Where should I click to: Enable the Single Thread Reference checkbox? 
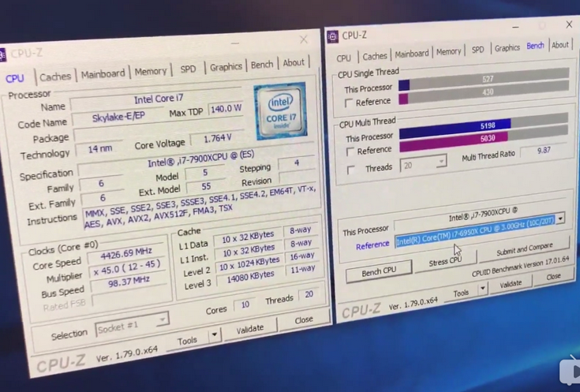coord(348,103)
